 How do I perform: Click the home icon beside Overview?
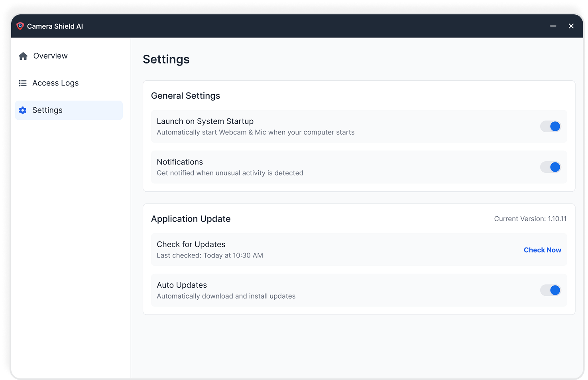pyautogui.click(x=23, y=56)
